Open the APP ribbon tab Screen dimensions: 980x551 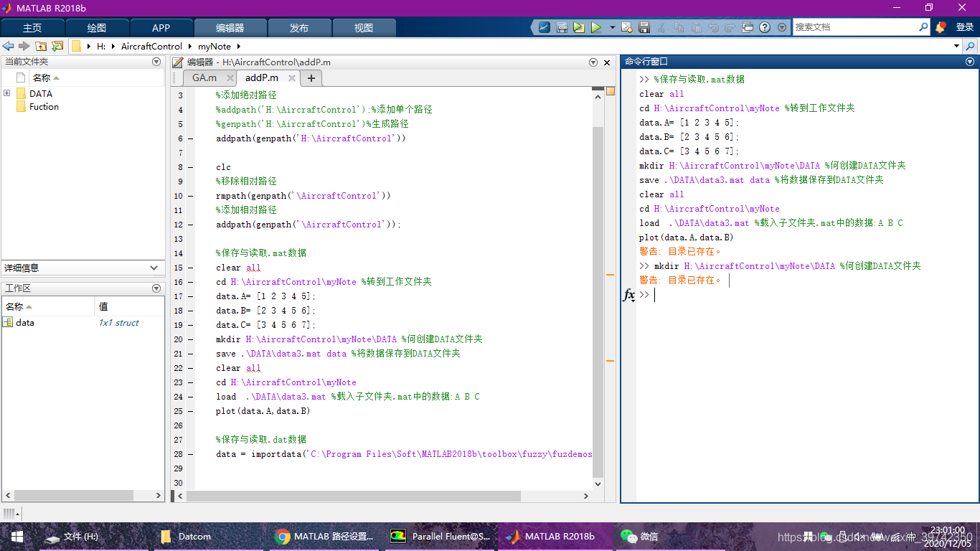(161, 28)
